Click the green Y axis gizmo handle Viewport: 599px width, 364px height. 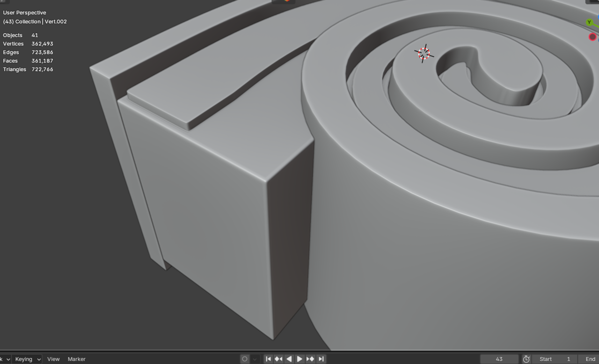[x=589, y=22]
